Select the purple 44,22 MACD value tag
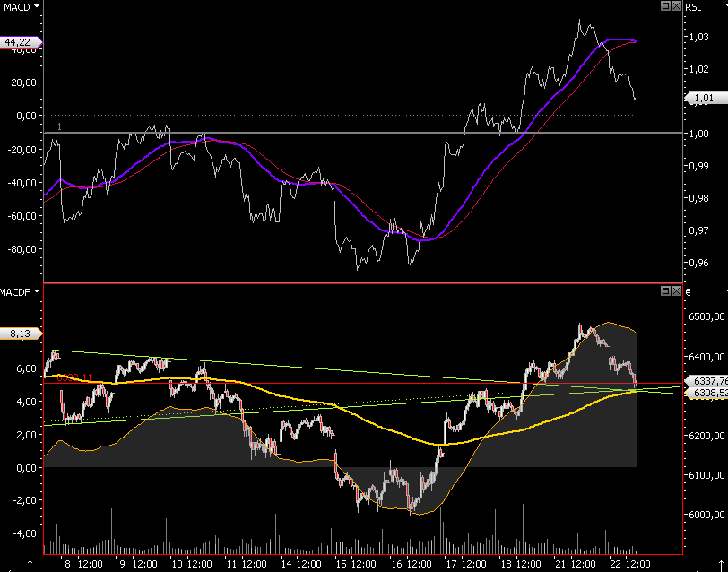The image size is (728, 572). coord(21,42)
